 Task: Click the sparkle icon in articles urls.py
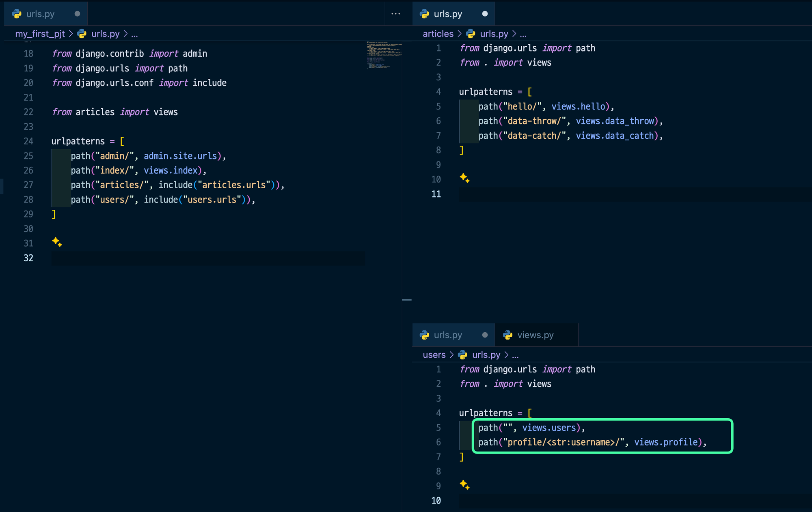[464, 178]
